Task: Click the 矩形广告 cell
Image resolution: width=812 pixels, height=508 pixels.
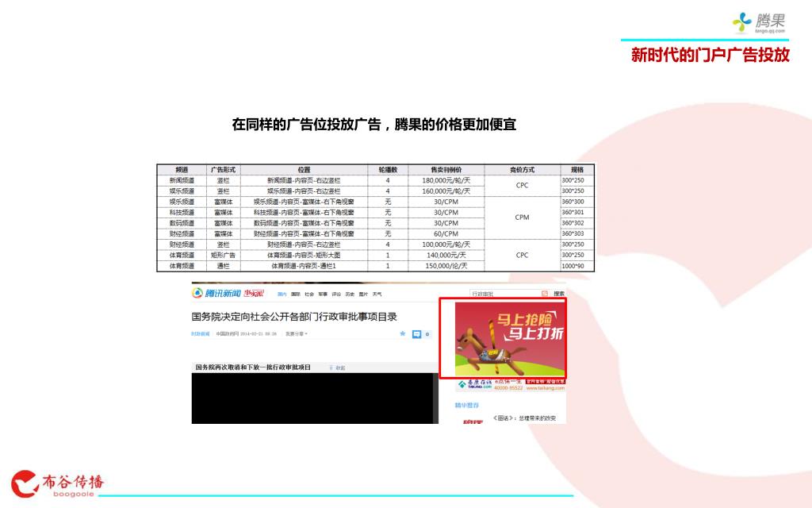Action: tap(223, 255)
